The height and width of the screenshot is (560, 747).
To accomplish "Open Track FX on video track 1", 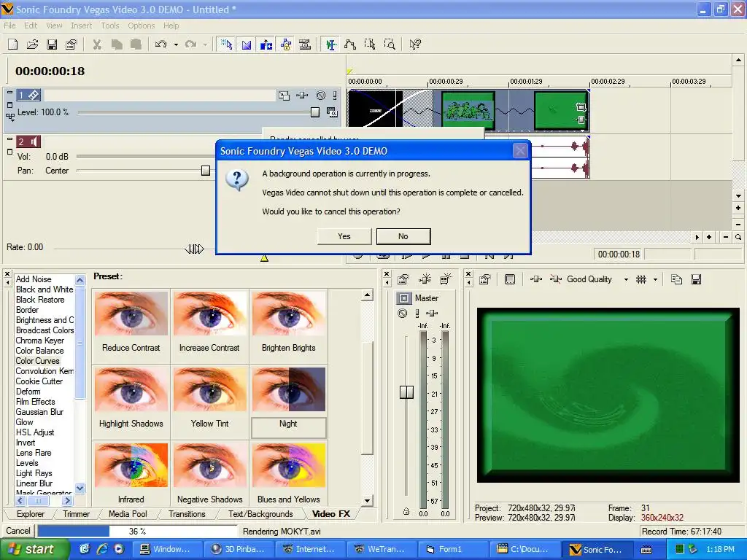I will (x=302, y=96).
